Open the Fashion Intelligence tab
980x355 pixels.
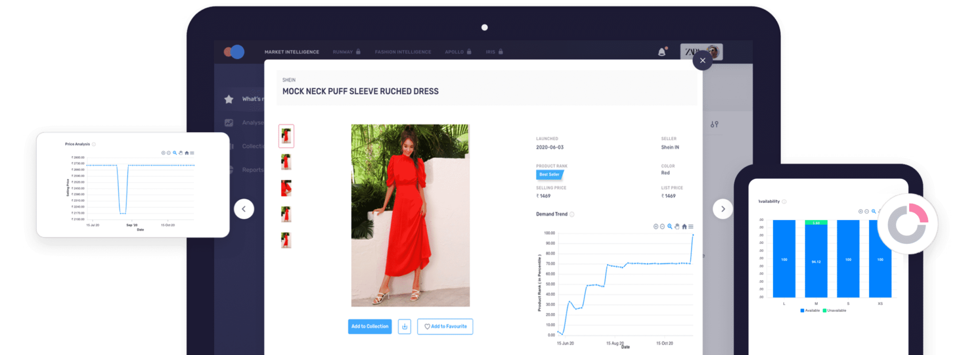(403, 52)
